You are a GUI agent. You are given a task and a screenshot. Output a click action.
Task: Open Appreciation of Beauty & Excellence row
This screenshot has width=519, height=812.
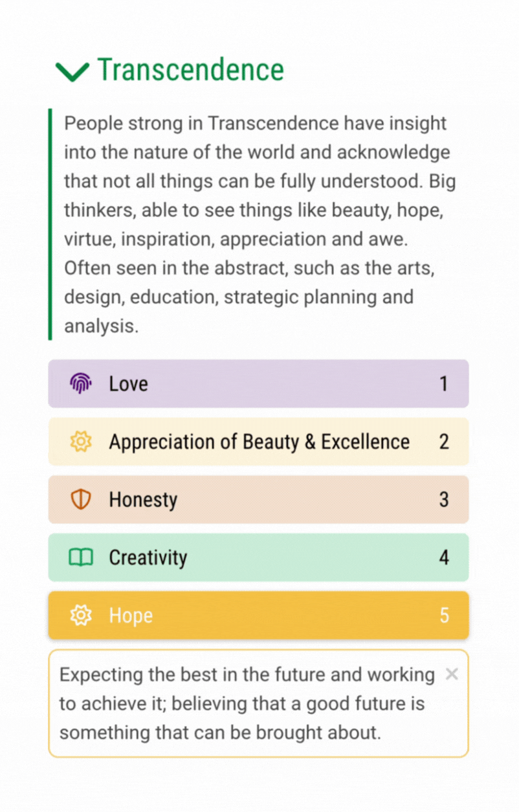[259, 442]
